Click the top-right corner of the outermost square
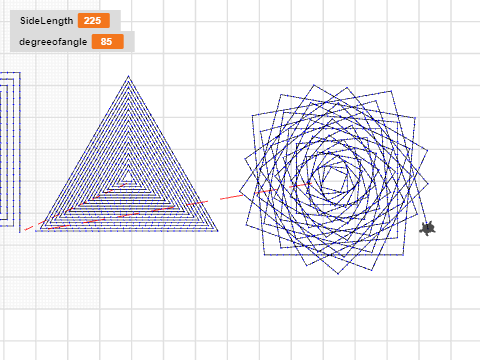Viewport: 480px width, 360px height. click(x=391, y=91)
